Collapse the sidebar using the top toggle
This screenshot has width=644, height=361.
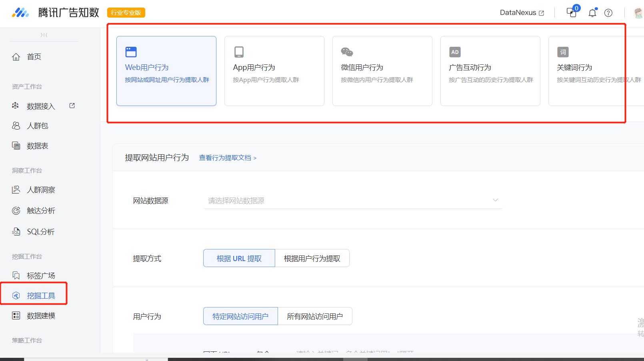[44, 35]
